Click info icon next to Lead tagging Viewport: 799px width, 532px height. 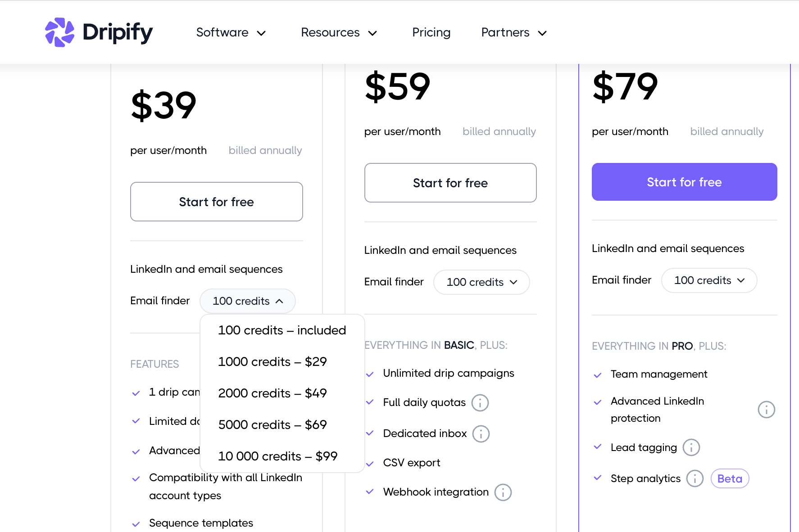tap(691, 448)
